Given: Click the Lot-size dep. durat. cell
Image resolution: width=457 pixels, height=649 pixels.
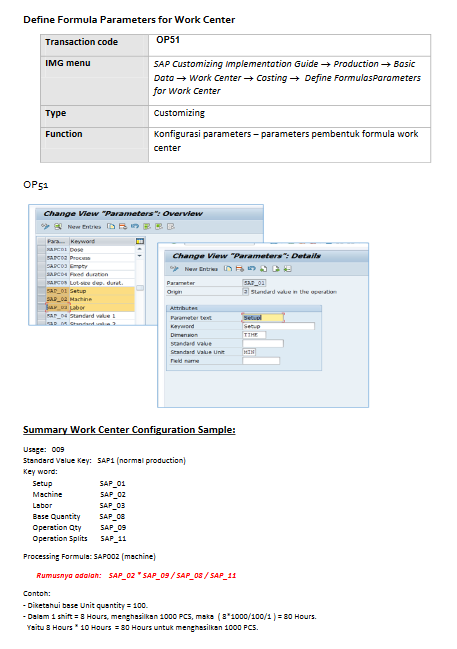Looking at the screenshot, I should click(102, 283).
